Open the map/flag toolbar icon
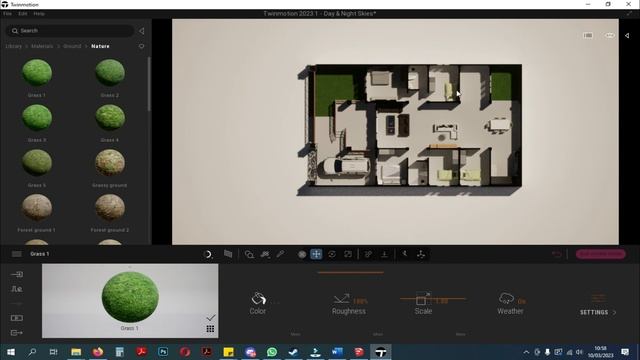This screenshot has height=360, width=640. coord(228,254)
